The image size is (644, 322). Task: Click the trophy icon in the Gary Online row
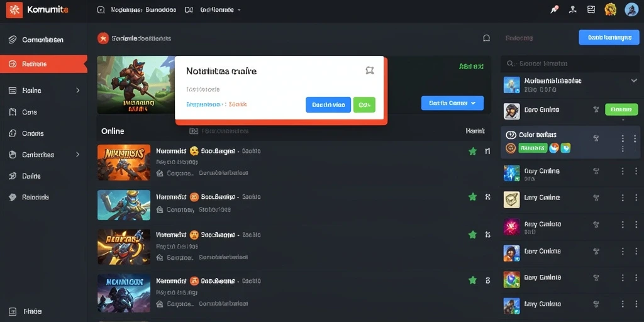[596, 171]
